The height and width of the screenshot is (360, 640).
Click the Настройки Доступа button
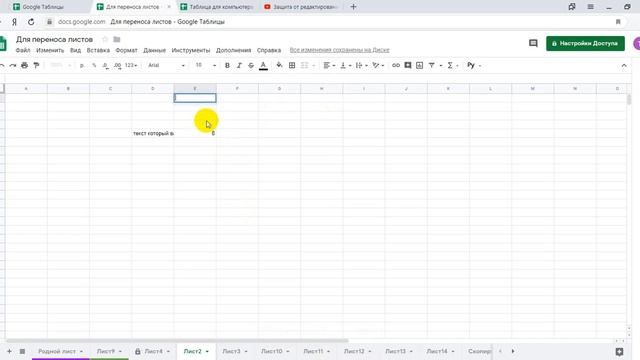pyautogui.click(x=585, y=43)
